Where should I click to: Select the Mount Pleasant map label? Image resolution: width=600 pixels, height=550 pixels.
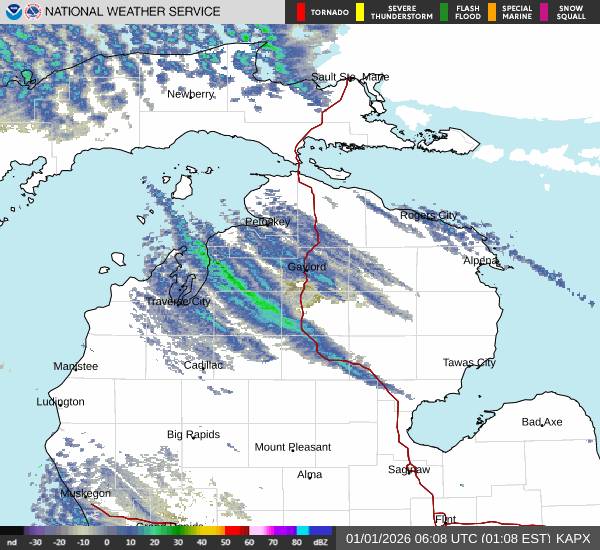pos(292,447)
